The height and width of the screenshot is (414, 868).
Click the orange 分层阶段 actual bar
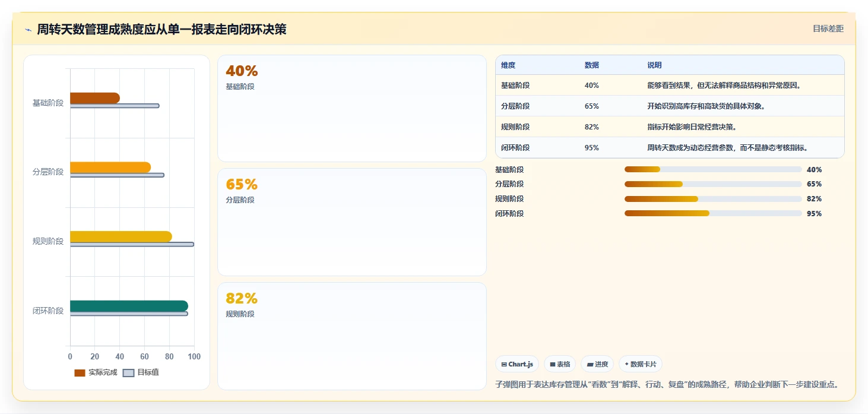pyautogui.click(x=110, y=168)
